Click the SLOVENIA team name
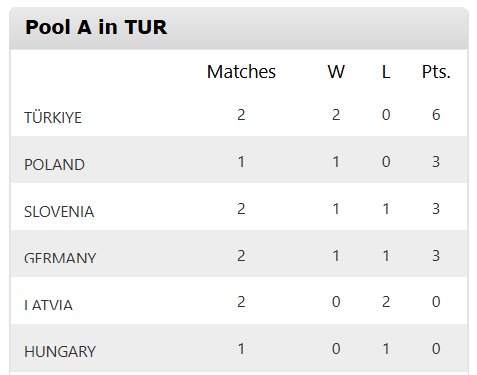The image size is (477, 375). click(59, 212)
